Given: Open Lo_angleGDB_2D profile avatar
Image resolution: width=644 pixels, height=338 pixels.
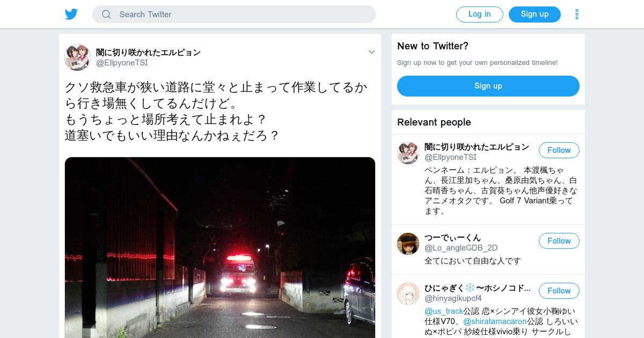Looking at the screenshot, I should (408, 244).
